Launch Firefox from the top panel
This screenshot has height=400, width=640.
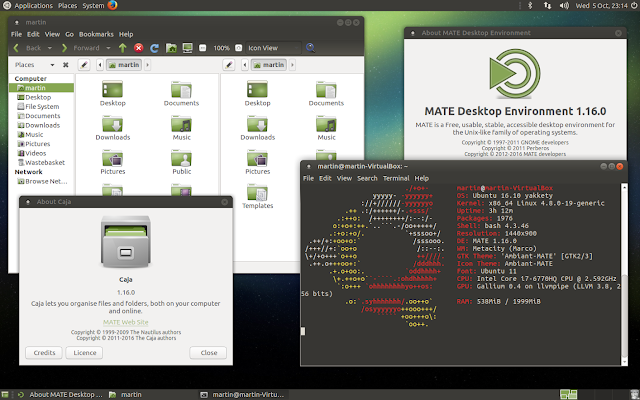112,5
